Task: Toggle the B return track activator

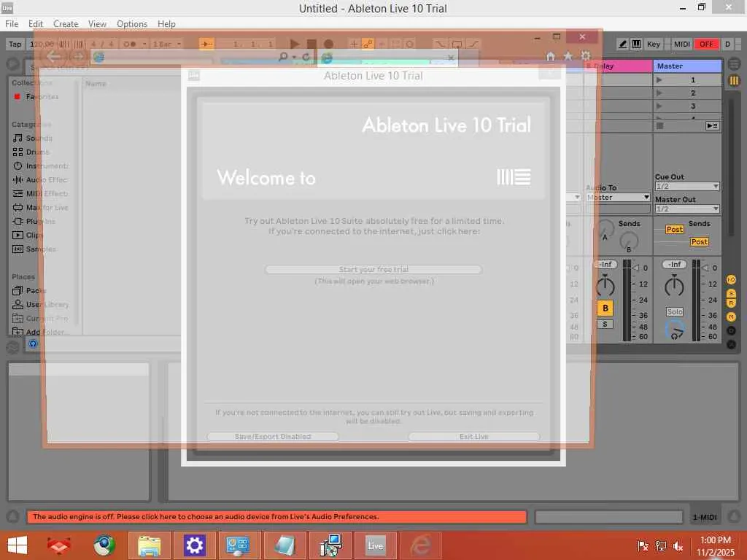Action: pyautogui.click(x=605, y=308)
